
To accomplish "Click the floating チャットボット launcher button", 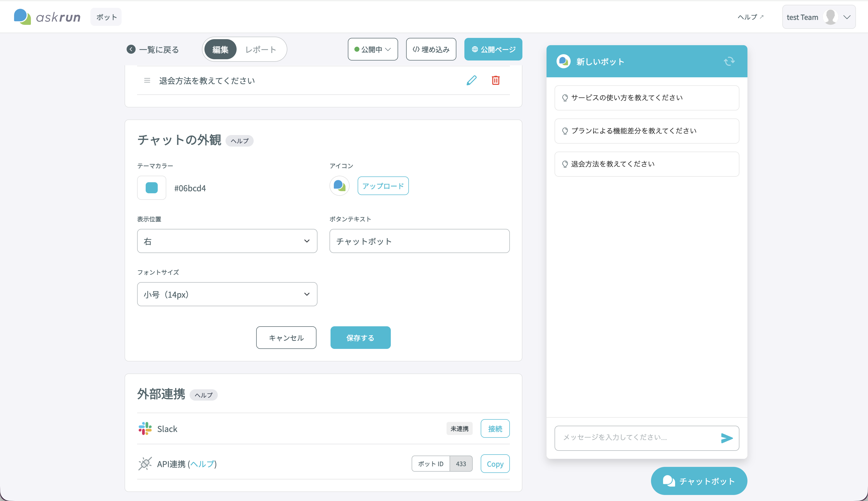I will (699, 481).
